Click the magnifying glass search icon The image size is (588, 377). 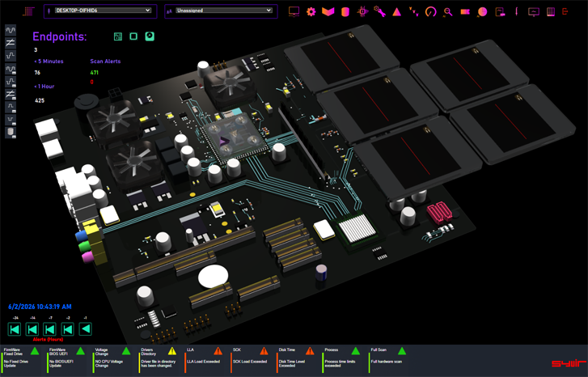(x=448, y=12)
